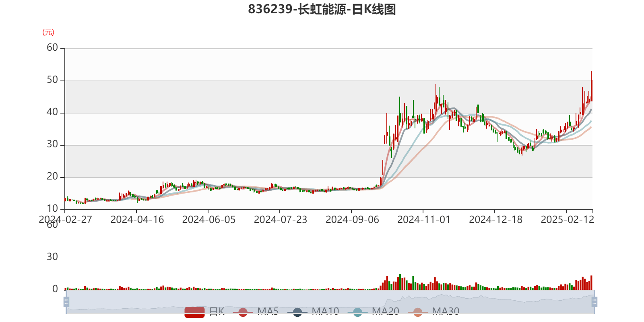This screenshot has height=322, width=644.
Task: Click the x-axis date label 2024-11-01
Action: coord(424,220)
